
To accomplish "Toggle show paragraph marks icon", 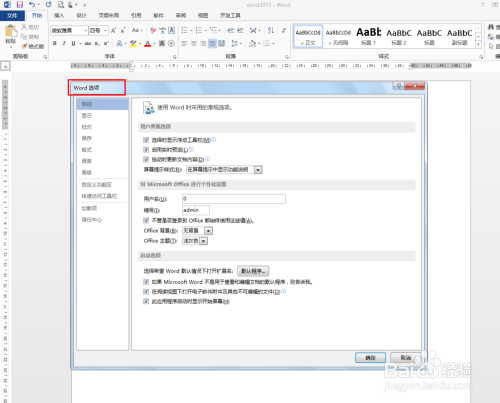I will pos(284,30).
